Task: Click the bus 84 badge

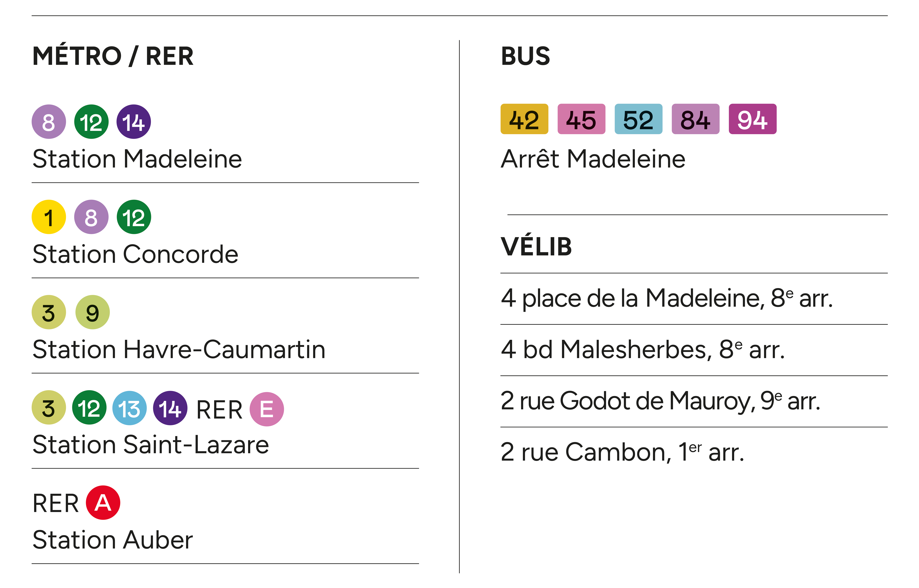Action: [696, 119]
